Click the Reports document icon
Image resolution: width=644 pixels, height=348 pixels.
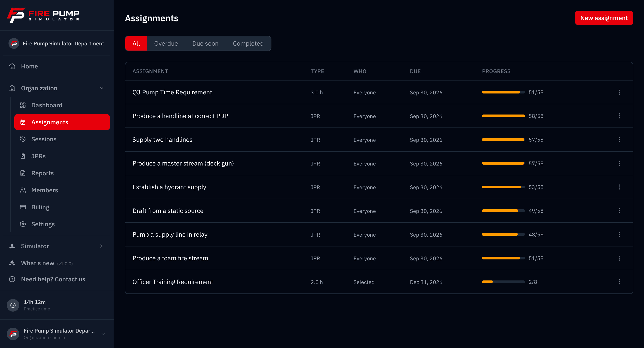23,173
